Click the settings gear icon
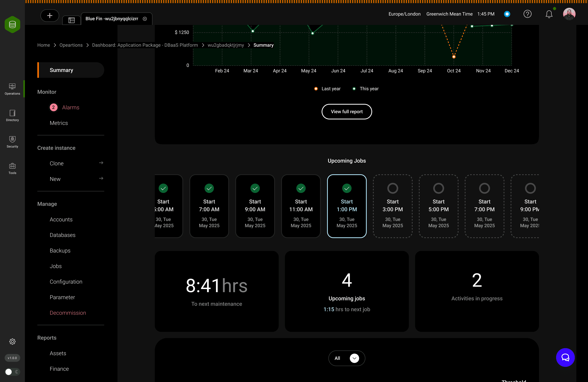 (12, 342)
